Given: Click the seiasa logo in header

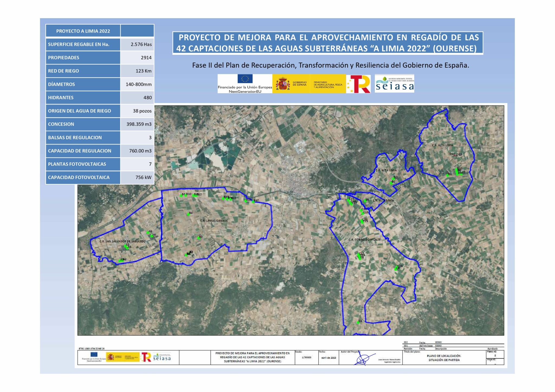Looking at the screenshot, I should pos(395,84).
